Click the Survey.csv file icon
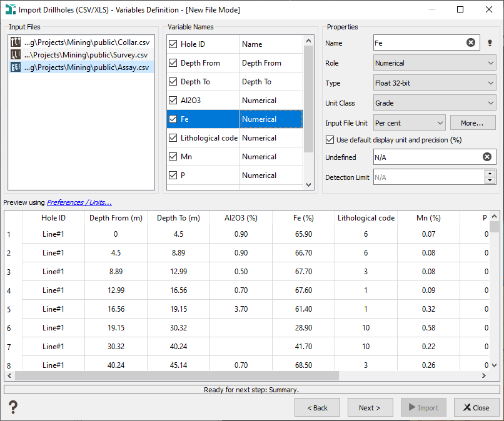This screenshot has width=504, height=421. tap(16, 55)
